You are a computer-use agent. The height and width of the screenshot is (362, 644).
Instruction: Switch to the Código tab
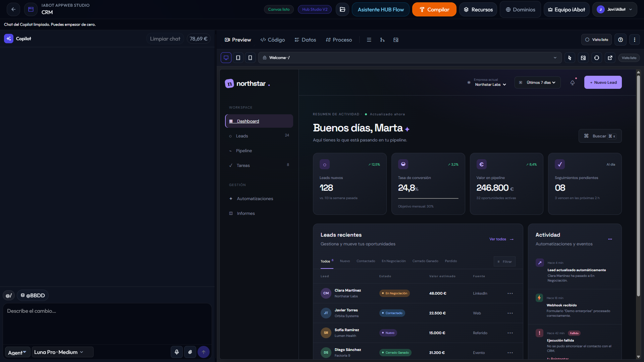(x=273, y=40)
